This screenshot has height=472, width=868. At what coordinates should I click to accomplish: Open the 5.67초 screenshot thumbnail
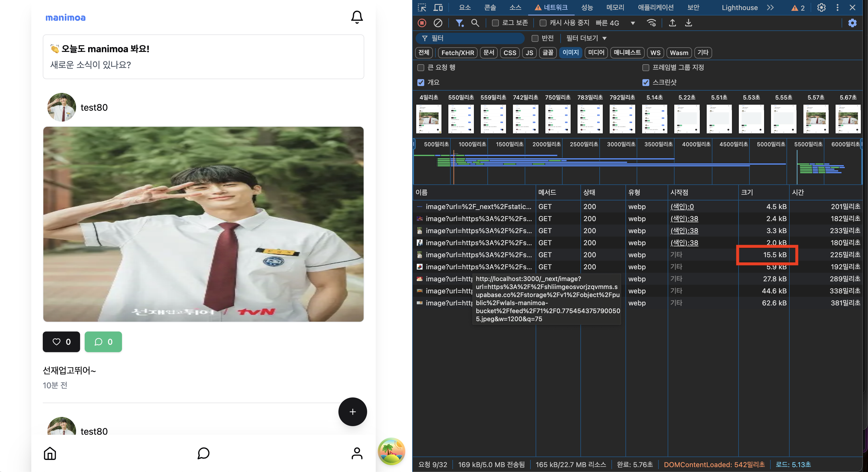coord(848,119)
